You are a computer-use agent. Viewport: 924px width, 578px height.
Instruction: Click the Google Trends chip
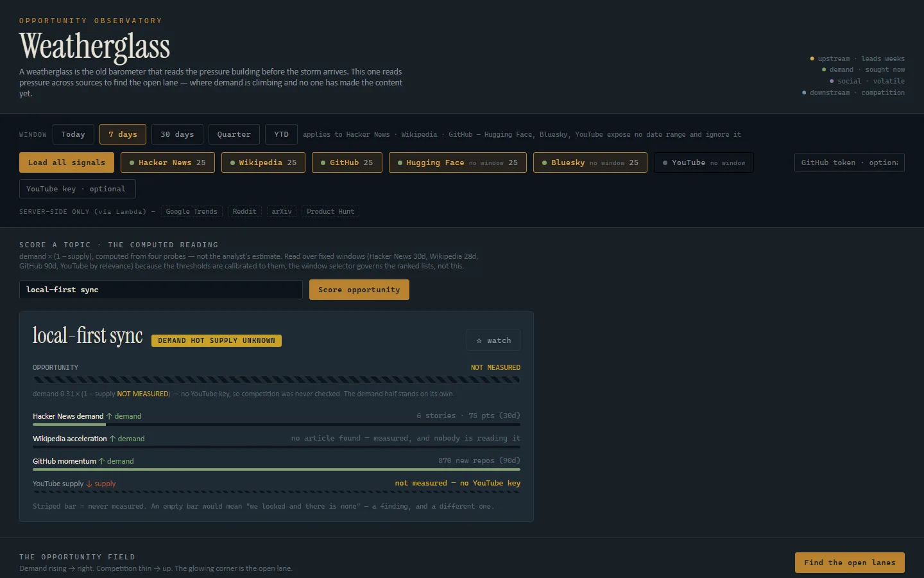tap(191, 211)
